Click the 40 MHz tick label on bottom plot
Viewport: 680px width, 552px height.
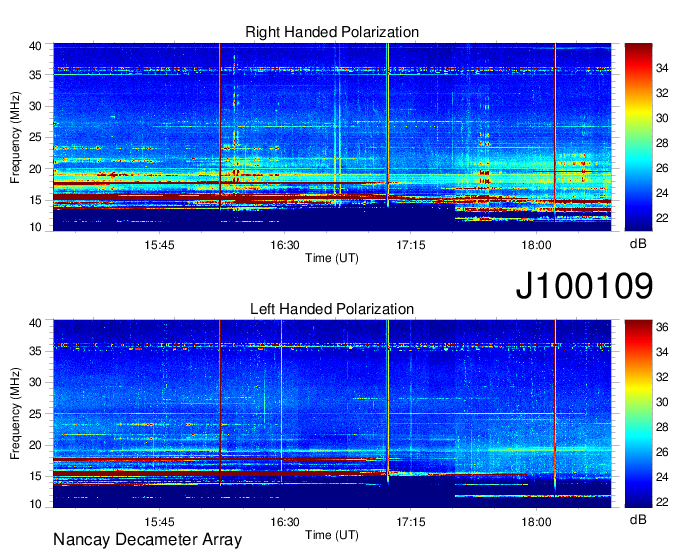pyautogui.click(x=35, y=323)
